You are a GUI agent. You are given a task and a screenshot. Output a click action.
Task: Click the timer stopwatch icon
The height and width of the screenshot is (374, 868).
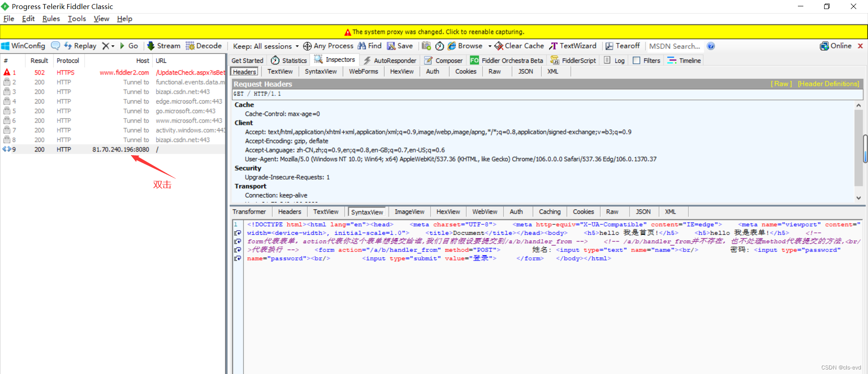440,46
